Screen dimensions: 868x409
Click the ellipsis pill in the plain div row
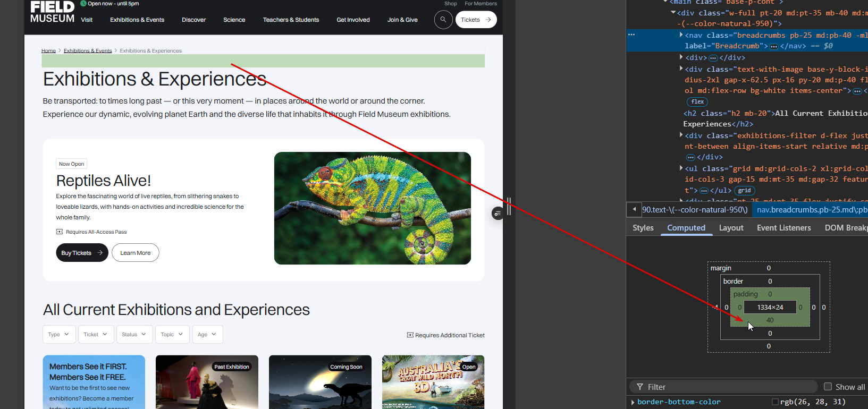713,58
